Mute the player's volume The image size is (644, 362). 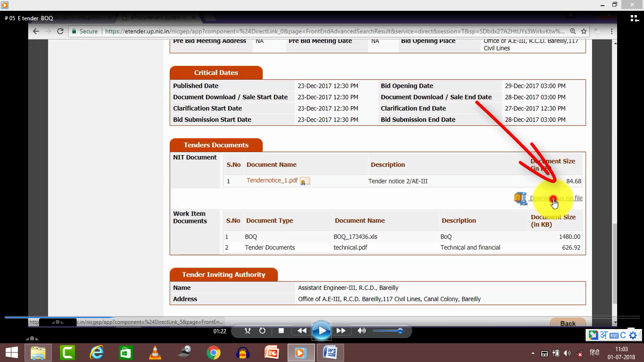click(x=362, y=331)
